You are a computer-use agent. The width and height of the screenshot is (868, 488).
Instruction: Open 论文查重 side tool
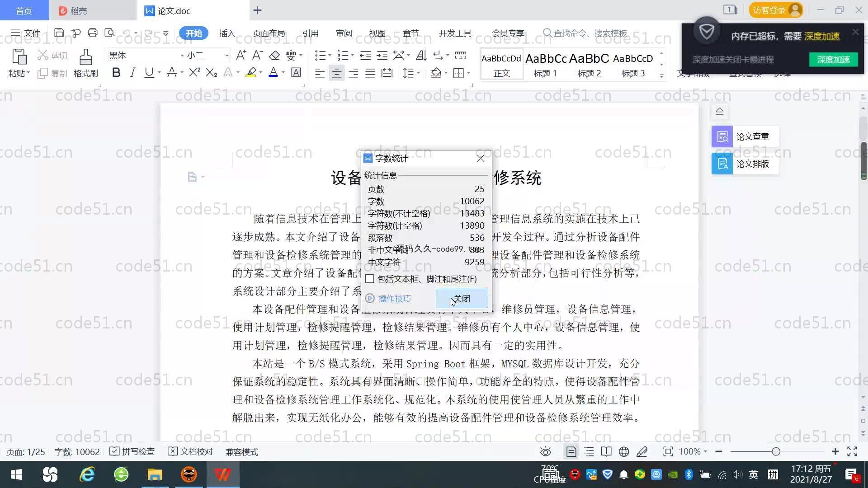click(x=745, y=136)
